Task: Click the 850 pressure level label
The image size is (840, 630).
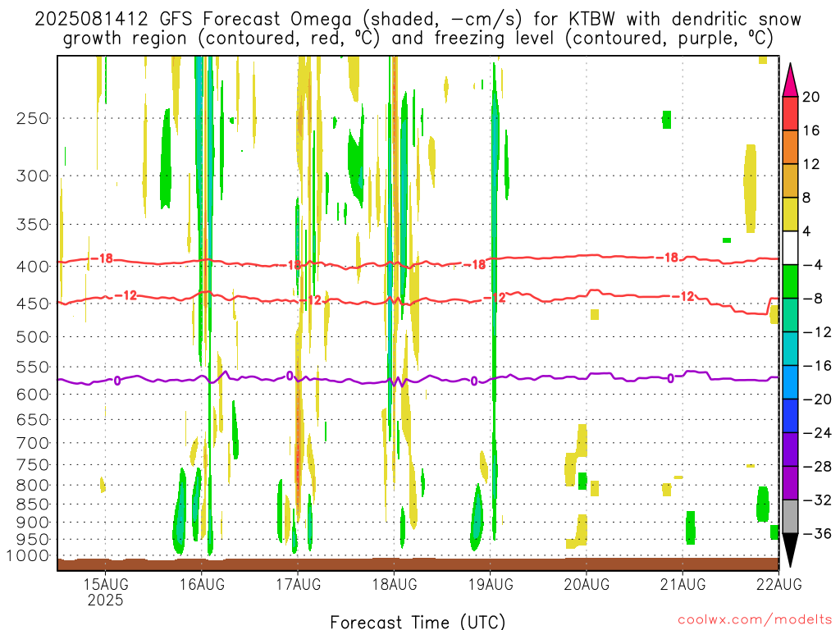Action: (x=33, y=504)
